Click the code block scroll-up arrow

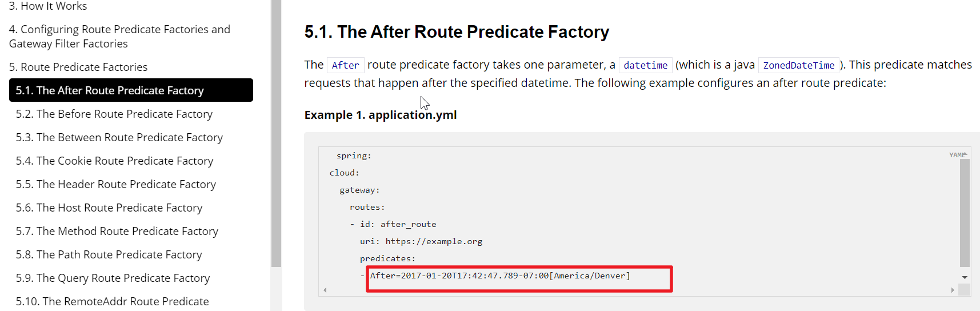pyautogui.click(x=965, y=154)
